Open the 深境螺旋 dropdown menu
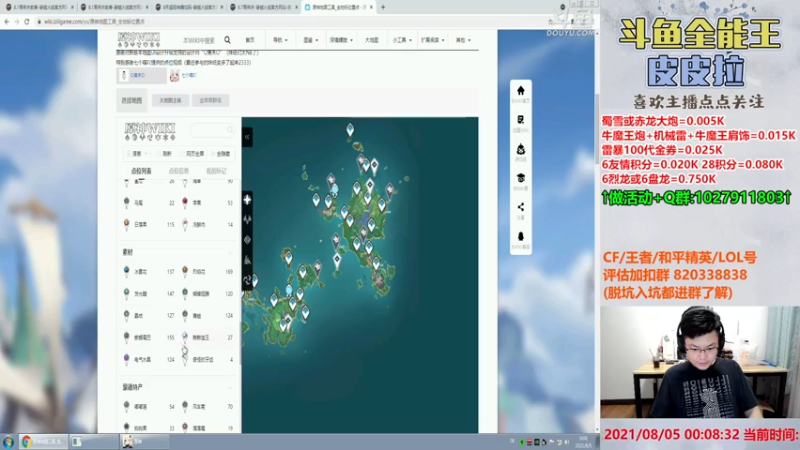 click(341, 40)
